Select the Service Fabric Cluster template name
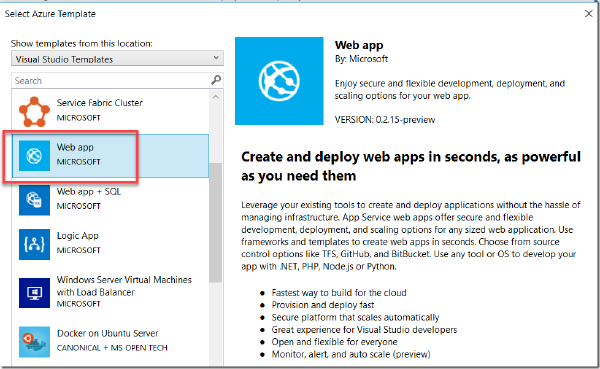Viewport: 600px width, 369px height. [x=99, y=103]
